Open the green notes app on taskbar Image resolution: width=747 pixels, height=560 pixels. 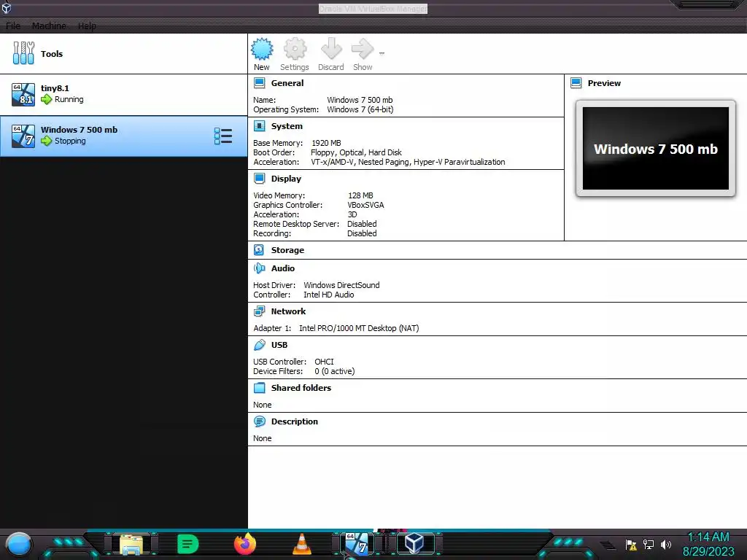pyautogui.click(x=187, y=544)
